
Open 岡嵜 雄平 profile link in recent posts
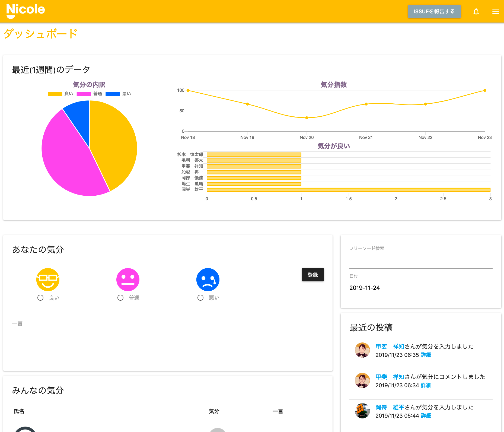(390, 407)
